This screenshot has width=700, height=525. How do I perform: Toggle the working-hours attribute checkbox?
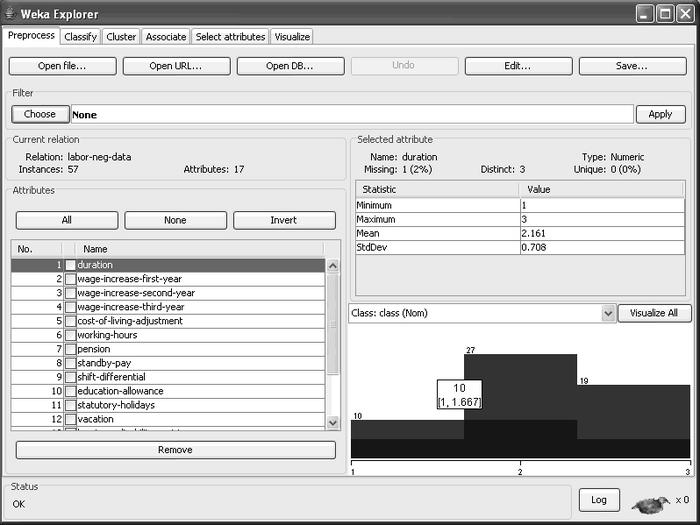tap(70, 335)
